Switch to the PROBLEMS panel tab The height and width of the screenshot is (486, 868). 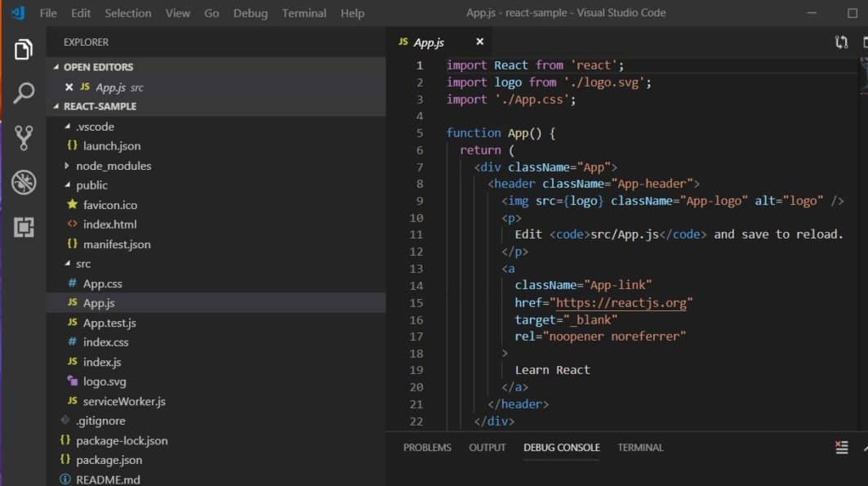427,448
